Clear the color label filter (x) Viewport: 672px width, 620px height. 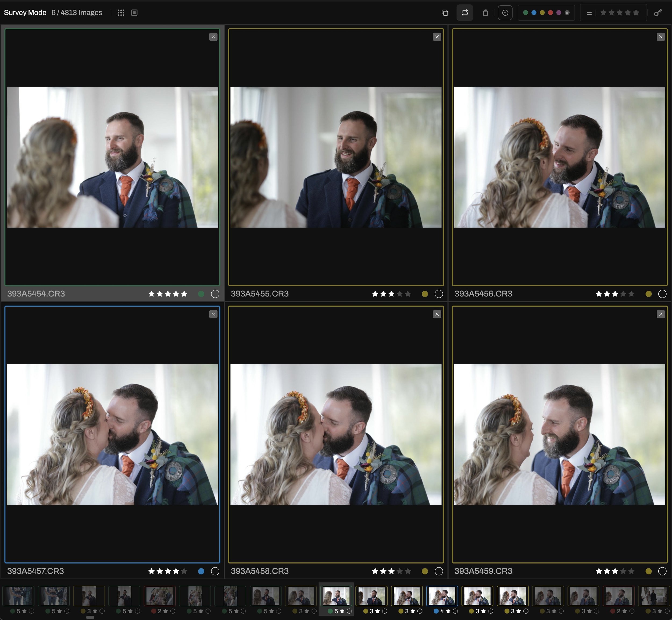click(567, 13)
